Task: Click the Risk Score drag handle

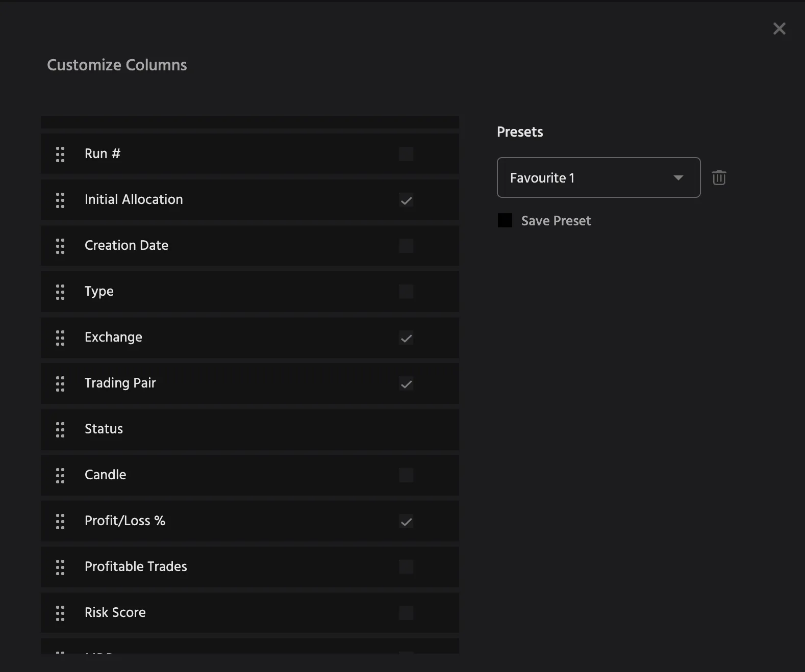Action: point(60,613)
